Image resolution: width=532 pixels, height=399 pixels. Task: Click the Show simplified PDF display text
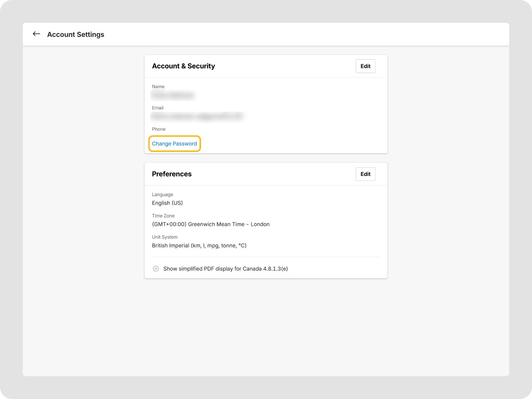coord(225,269)
